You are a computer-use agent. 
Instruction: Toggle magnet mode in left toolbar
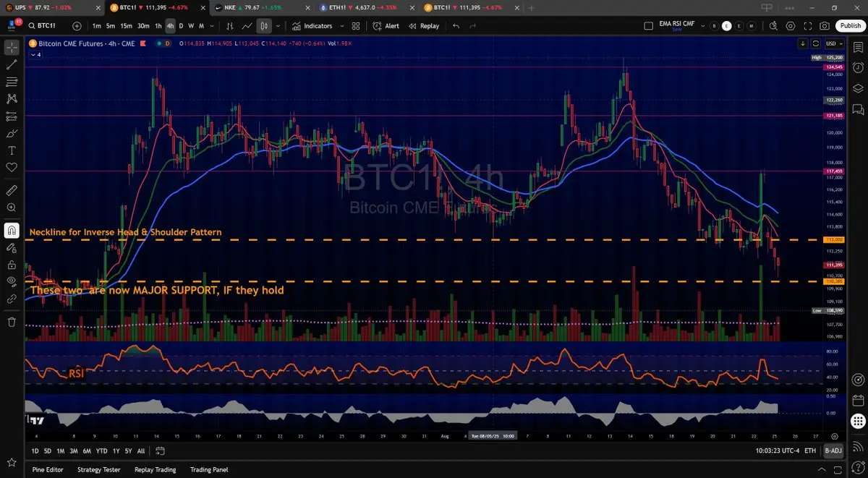tap(12, 231)
